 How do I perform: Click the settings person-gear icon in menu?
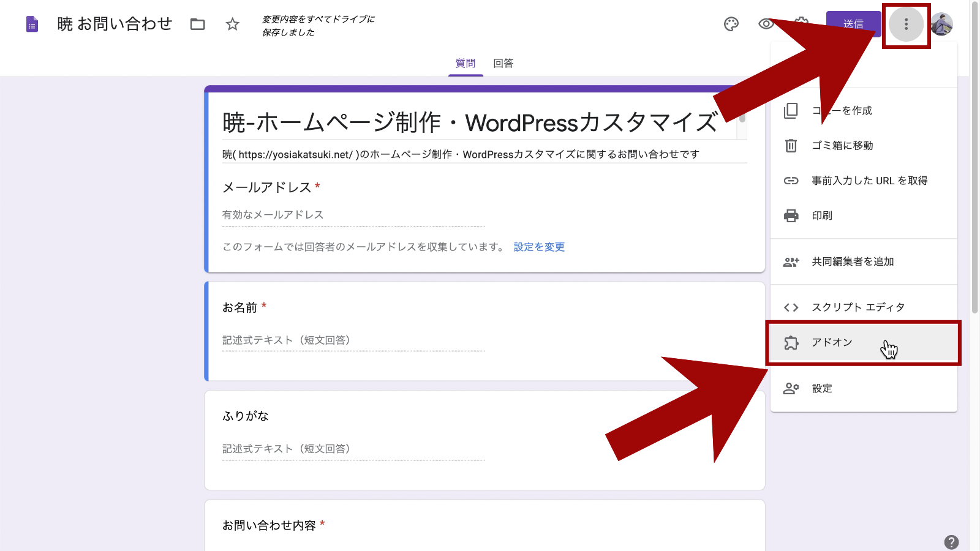pyautogui.click(x=791, y=388)
